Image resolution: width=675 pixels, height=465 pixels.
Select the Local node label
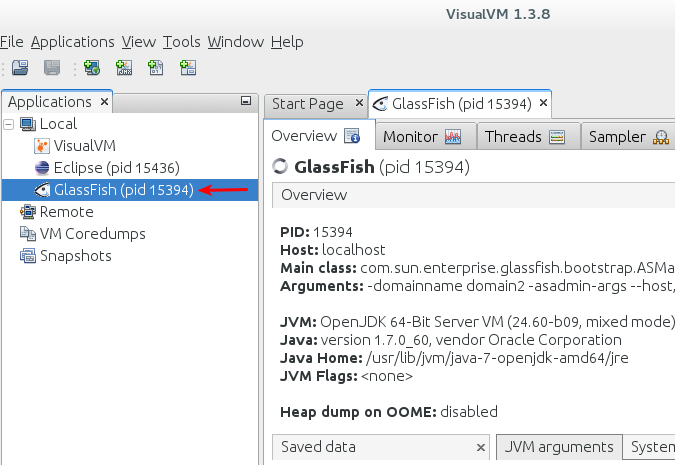[x=59, y=124]
